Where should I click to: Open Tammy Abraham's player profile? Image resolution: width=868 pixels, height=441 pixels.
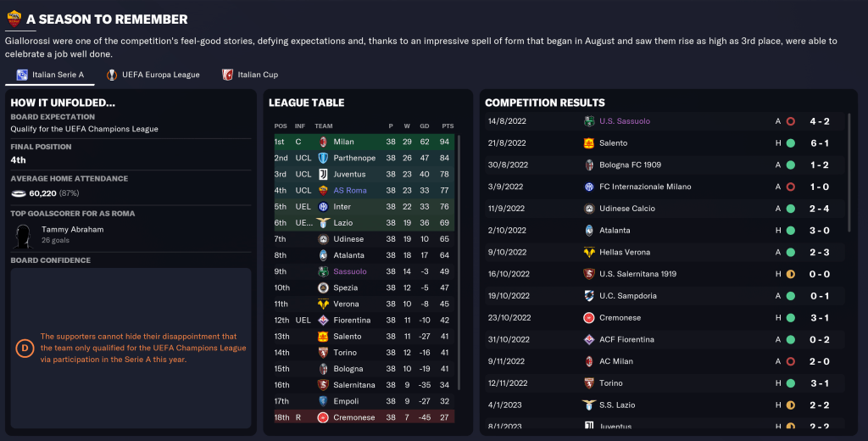(72, 230)
